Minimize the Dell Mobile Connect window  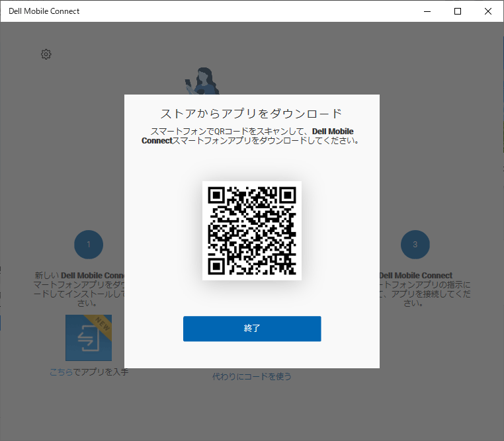[x=427, y=11]
